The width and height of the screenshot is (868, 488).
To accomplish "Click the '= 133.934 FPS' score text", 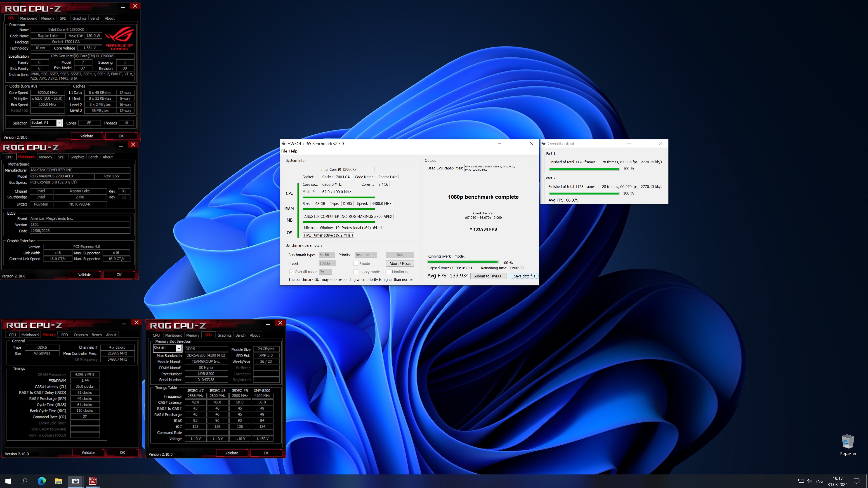I will (x=483, y=229).
